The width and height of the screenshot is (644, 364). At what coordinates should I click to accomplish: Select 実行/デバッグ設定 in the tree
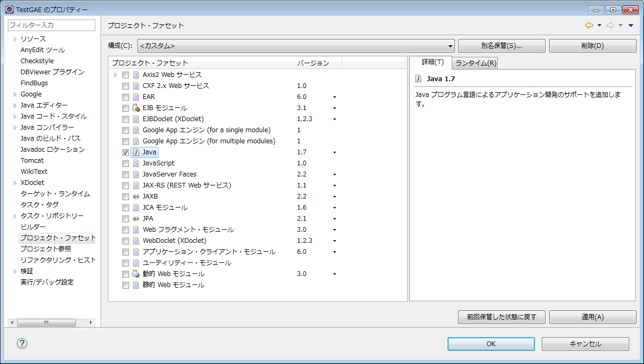pos(47,282)
